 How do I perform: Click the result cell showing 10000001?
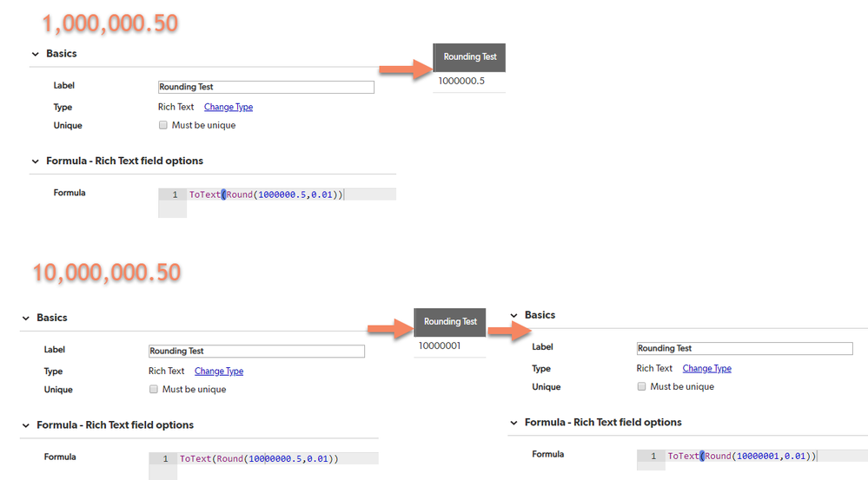[x=449, y=346]
